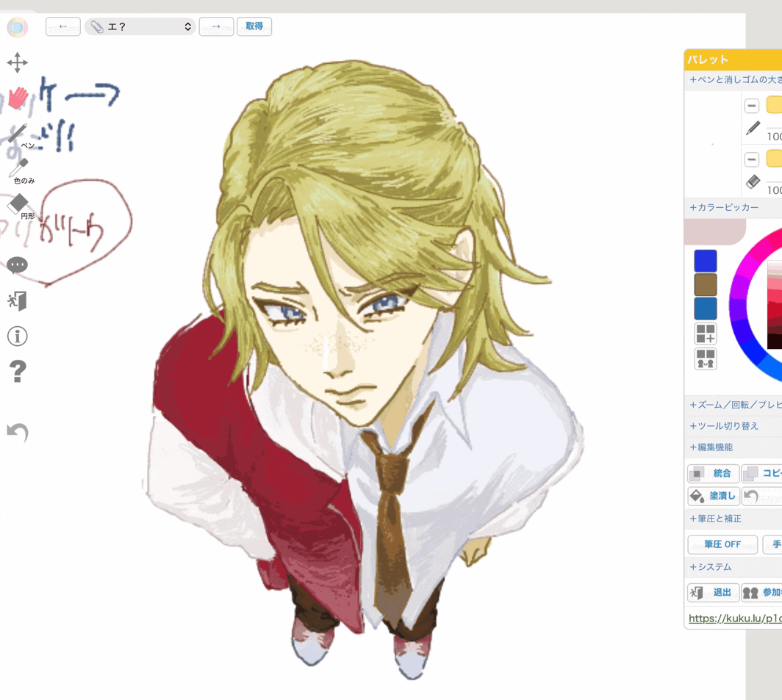
Task: Click the add-color-swatch grid plus icon
Action: [x=706, y=333]
